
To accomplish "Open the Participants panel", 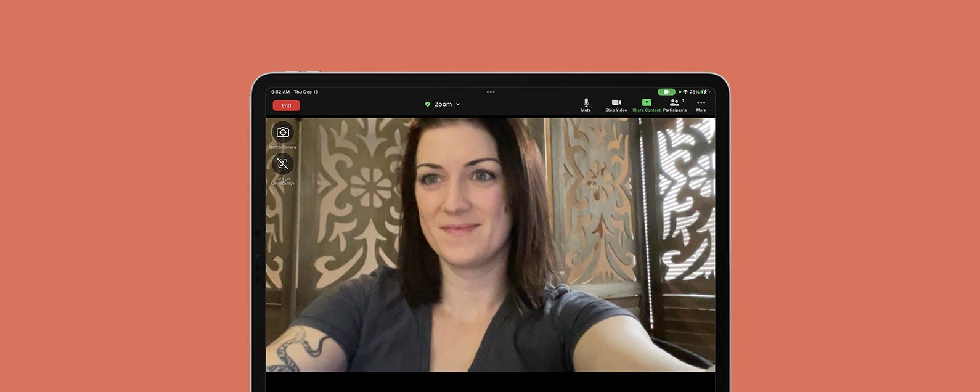I will (675, 105).
